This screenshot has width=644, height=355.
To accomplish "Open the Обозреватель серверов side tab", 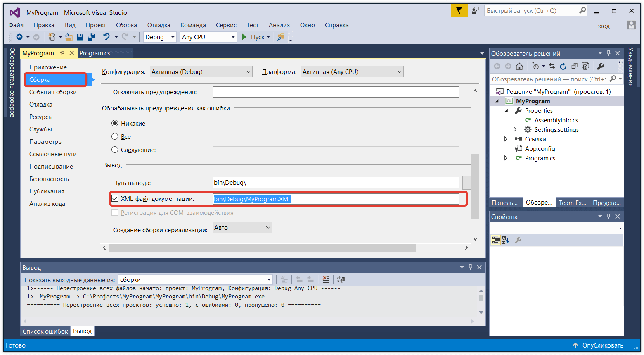I will click(x=12, y=82).
